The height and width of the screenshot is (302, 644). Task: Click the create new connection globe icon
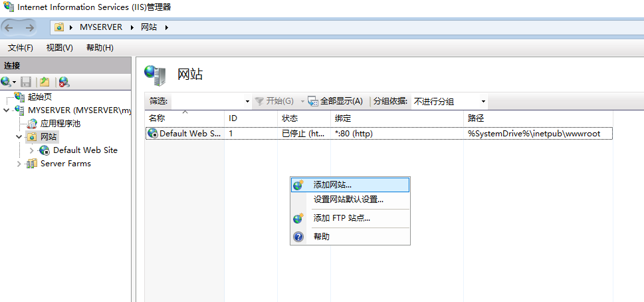point(6,82)
